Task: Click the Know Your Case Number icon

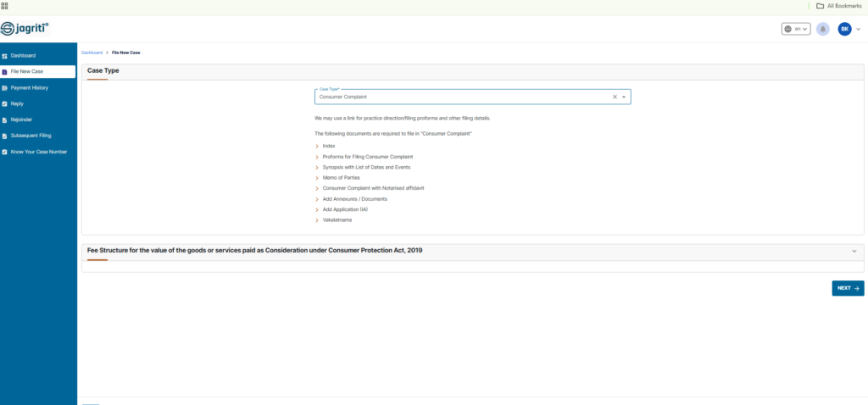Action: [x=4, y=153]
